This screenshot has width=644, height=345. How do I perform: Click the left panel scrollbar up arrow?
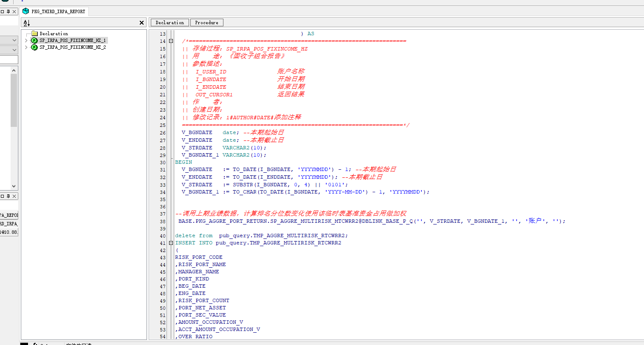(14, 70)
